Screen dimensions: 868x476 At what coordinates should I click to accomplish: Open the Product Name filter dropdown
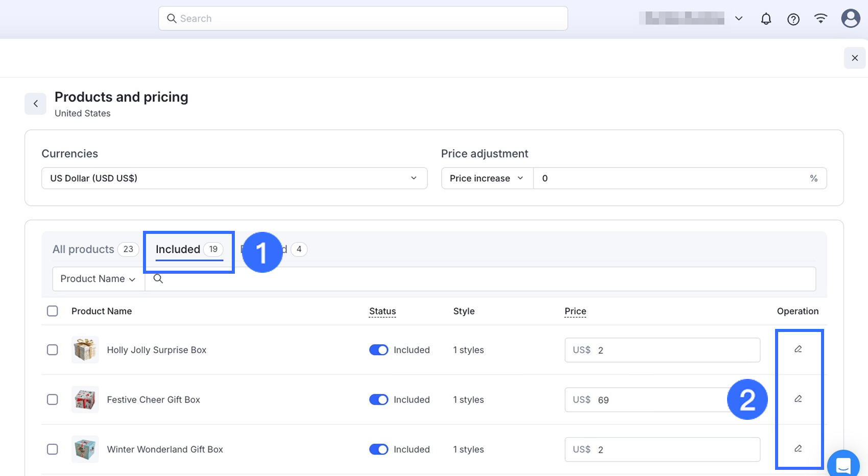98,279
